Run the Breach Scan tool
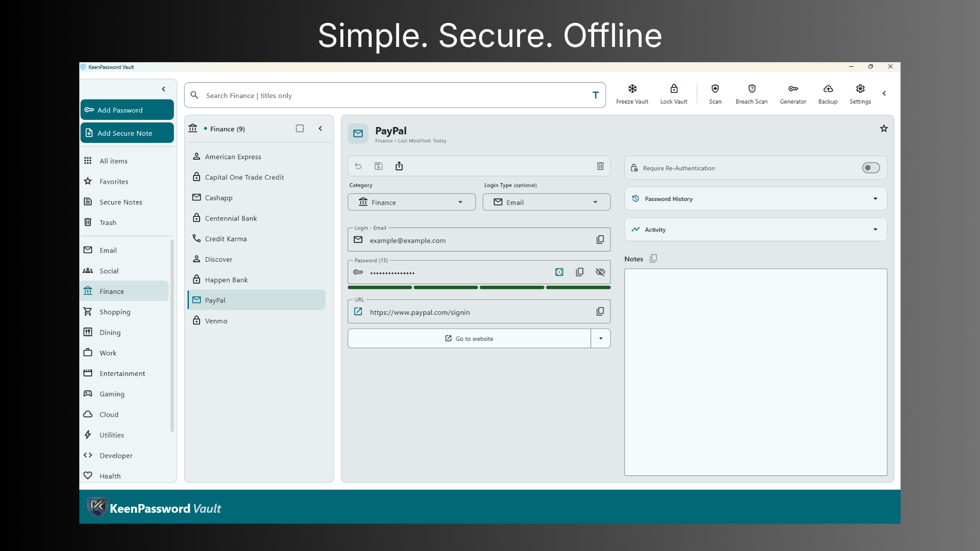980x551 pixels. (751, 94)
